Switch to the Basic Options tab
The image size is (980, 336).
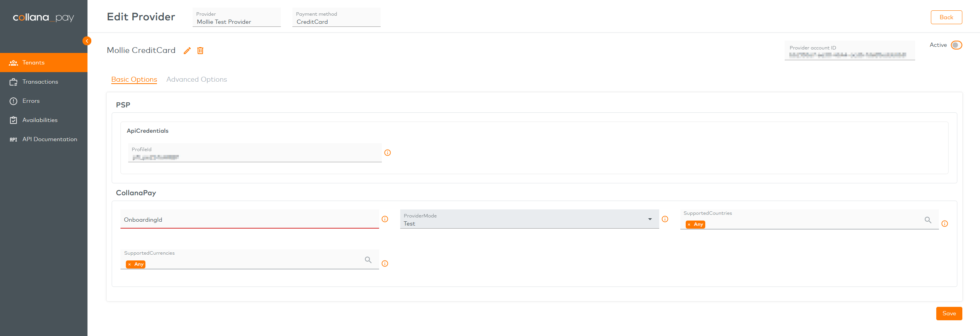(x=134, y=79)
